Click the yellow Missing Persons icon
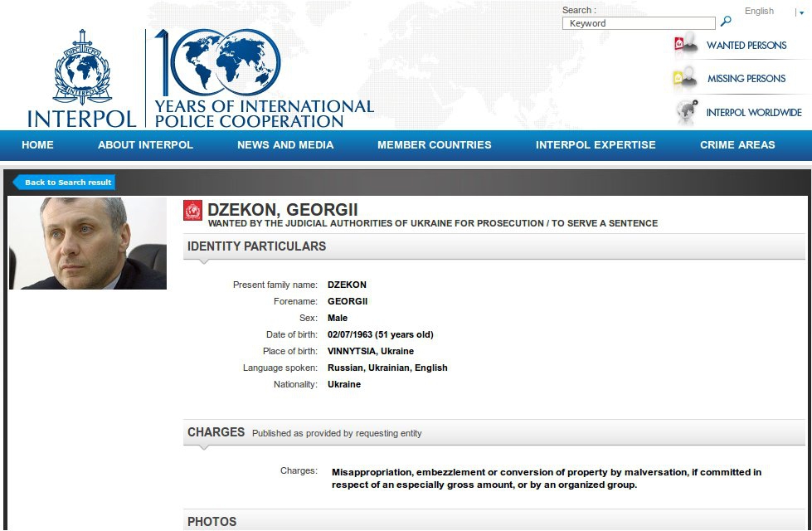The width and height of the screenshot is (812, 531). tap(684, 78)
